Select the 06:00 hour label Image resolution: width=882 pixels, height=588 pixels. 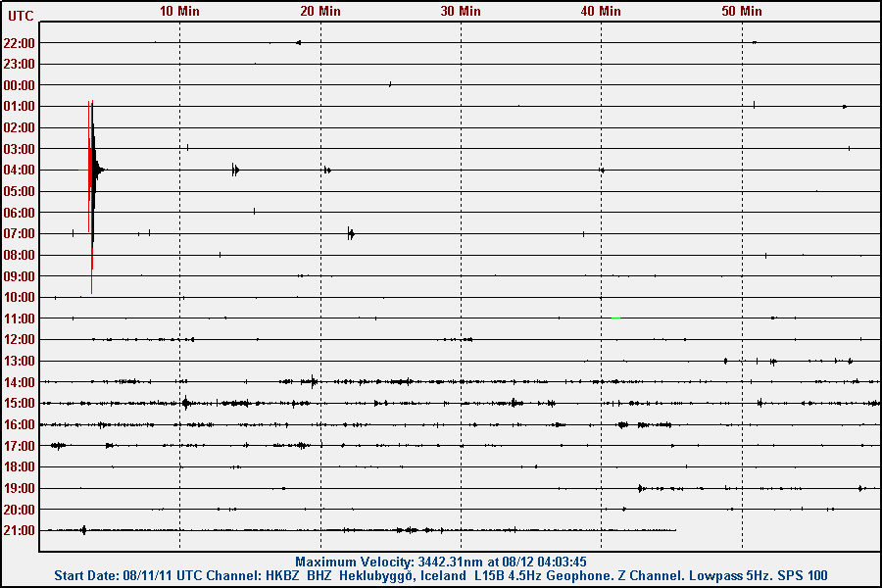(x=20, y=213)
